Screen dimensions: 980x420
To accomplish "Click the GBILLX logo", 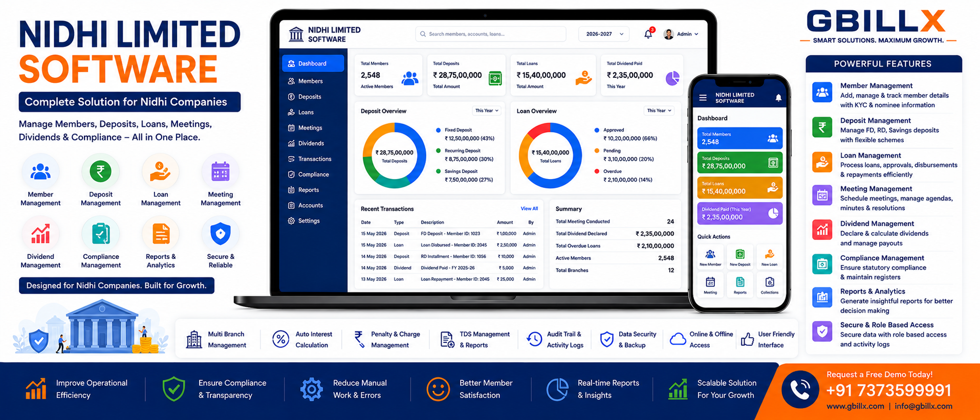I will 876,21.
